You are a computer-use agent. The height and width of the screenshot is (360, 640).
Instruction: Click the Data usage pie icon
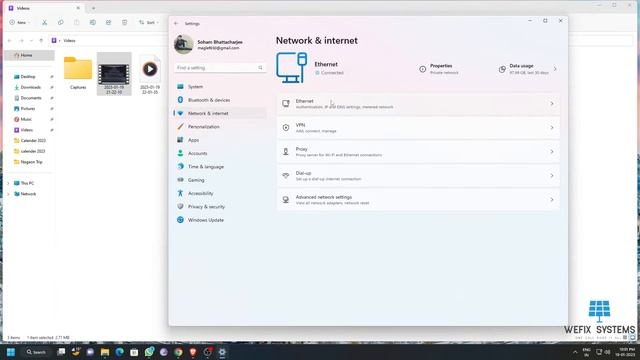[x=502, y=69]
